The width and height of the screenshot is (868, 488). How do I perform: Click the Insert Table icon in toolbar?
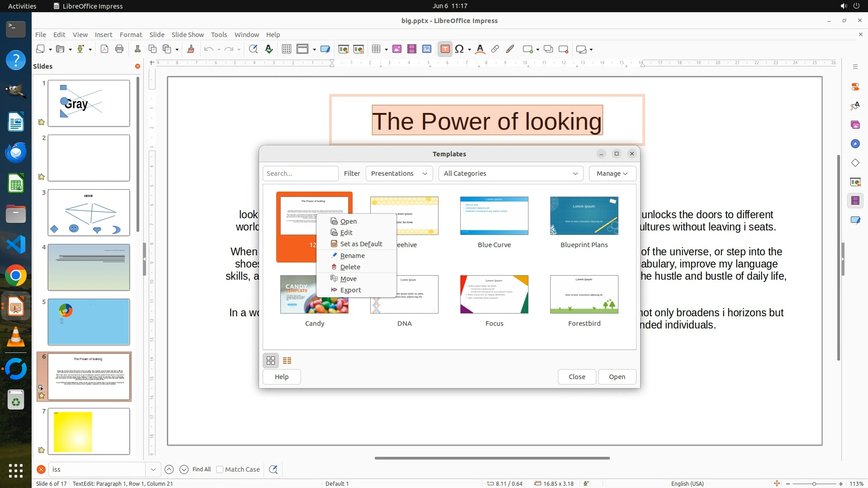click(x=376, y=49)
